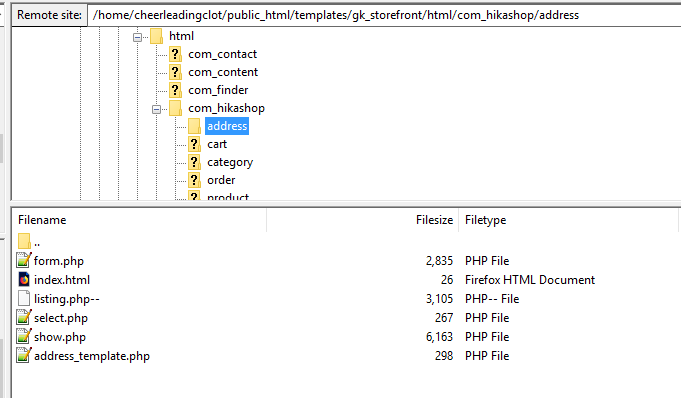Collapse the com_hikashop tree node
The image size is (681, 398).
coord(156,109)
